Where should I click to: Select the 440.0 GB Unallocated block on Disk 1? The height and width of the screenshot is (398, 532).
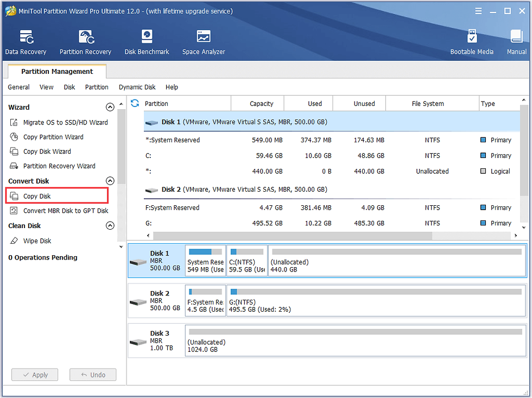(x=397, y=261)
